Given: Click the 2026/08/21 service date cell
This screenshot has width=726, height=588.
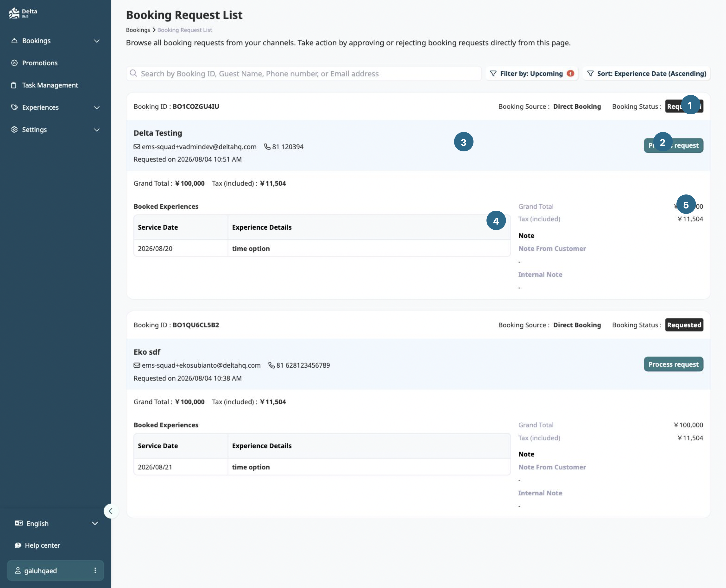Looking at the screenshot, I should [x=181, y=467].
